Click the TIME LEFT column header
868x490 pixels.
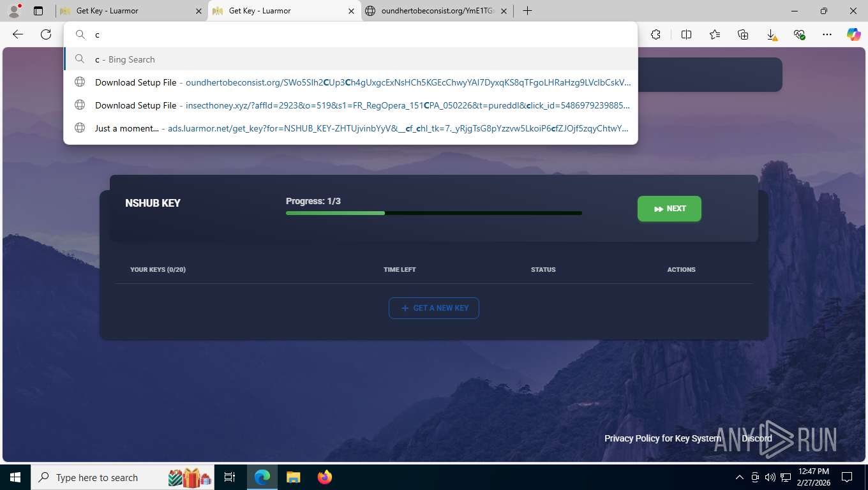coord(400,270)
